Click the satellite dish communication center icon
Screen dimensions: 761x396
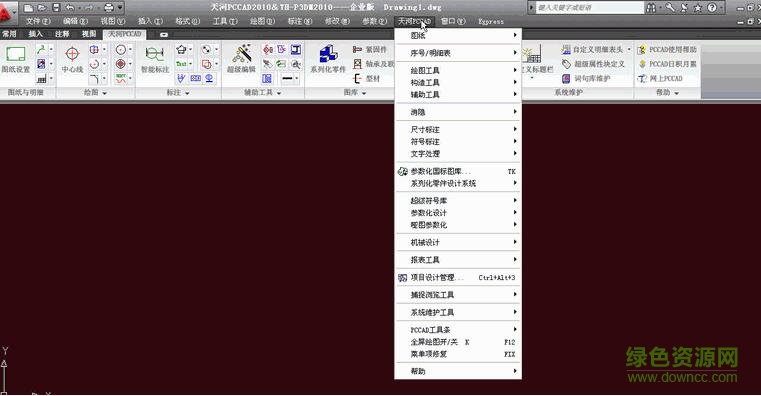point(684,8)
